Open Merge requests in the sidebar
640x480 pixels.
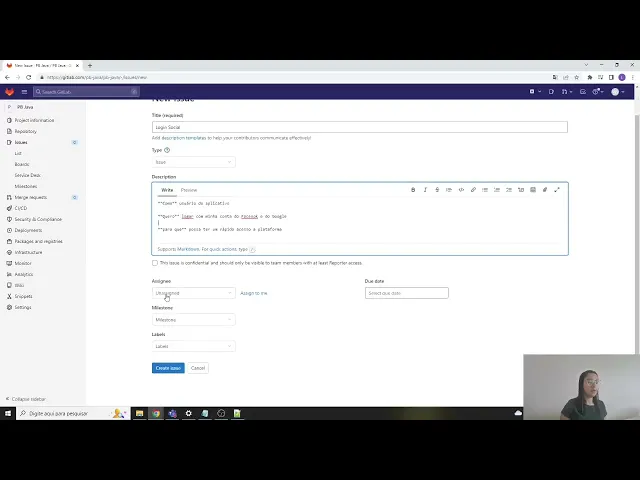31,198
